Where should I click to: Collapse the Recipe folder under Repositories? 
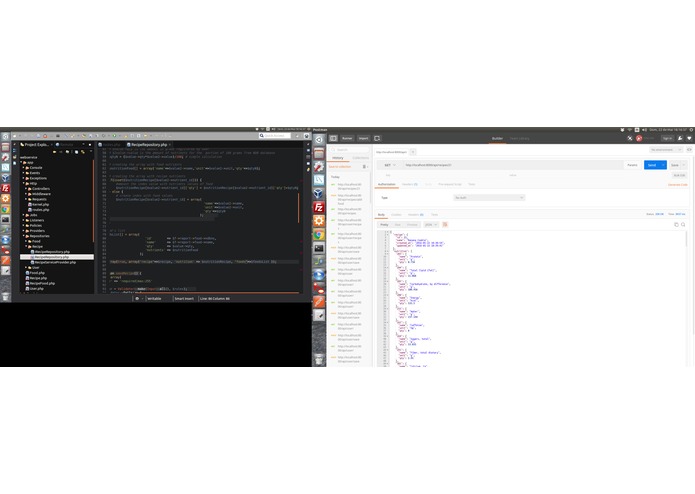click(x=26, y=246)
